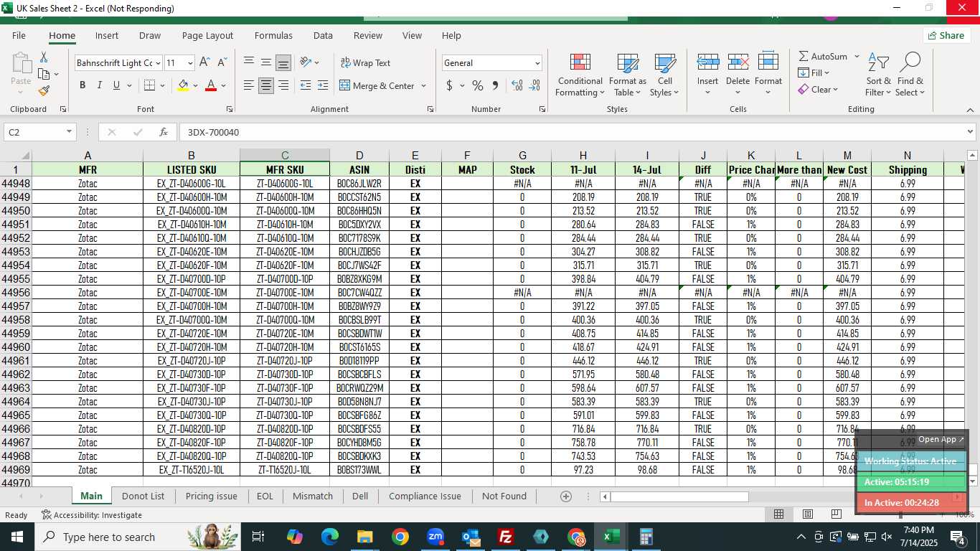Click the formula bar containing 3DX-700040

coord(573,132)
